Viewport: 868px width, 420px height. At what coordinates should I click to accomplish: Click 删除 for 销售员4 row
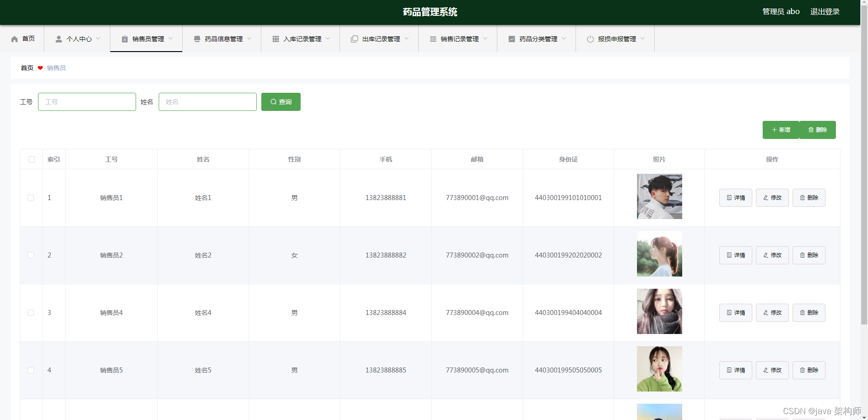point(809,313)
